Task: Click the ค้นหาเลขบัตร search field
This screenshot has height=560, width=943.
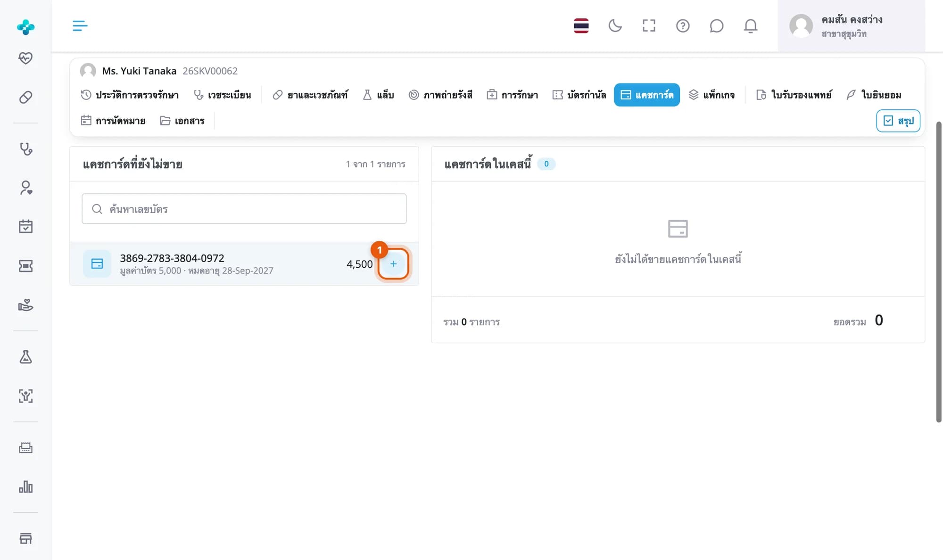Action: pos(244,209)
